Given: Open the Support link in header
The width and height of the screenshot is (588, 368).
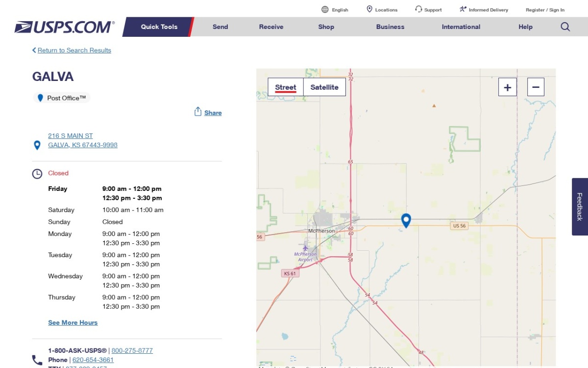Looking at the screenshot, I should click(x=433, y=10).
